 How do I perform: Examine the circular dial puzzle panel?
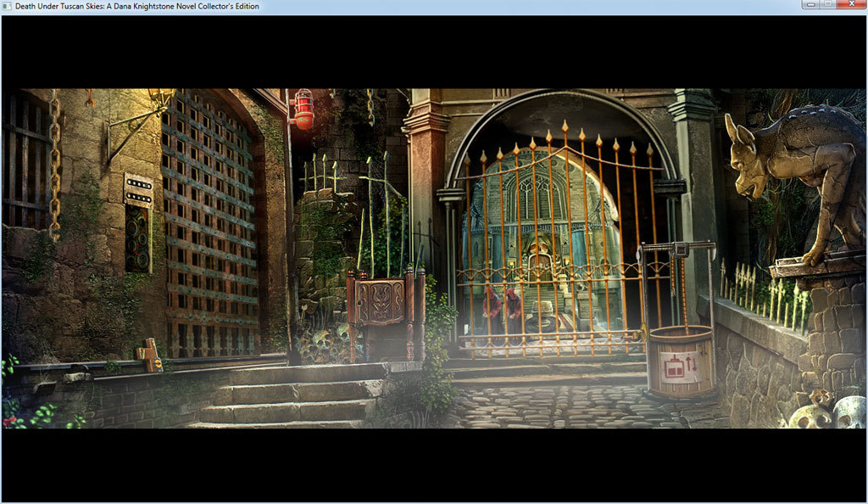point(138,239)
